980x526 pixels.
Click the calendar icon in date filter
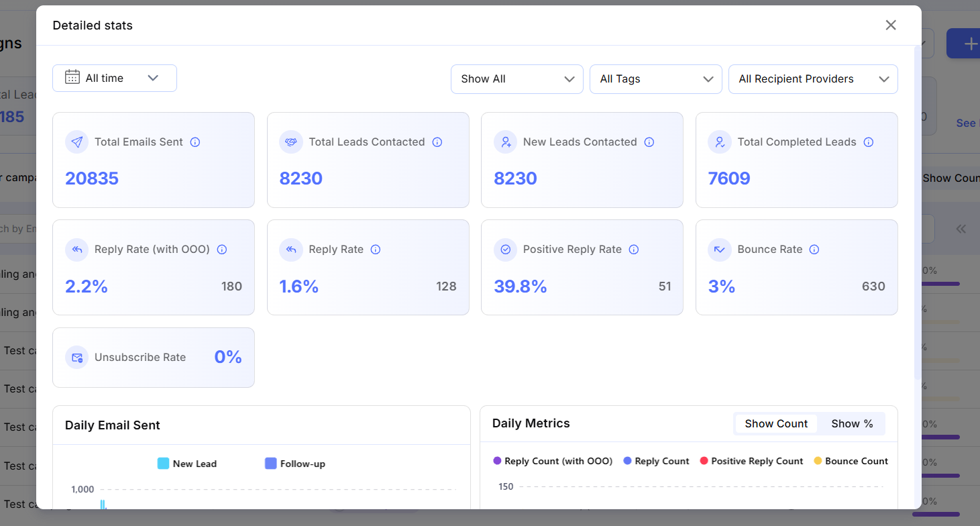(72, 77)
